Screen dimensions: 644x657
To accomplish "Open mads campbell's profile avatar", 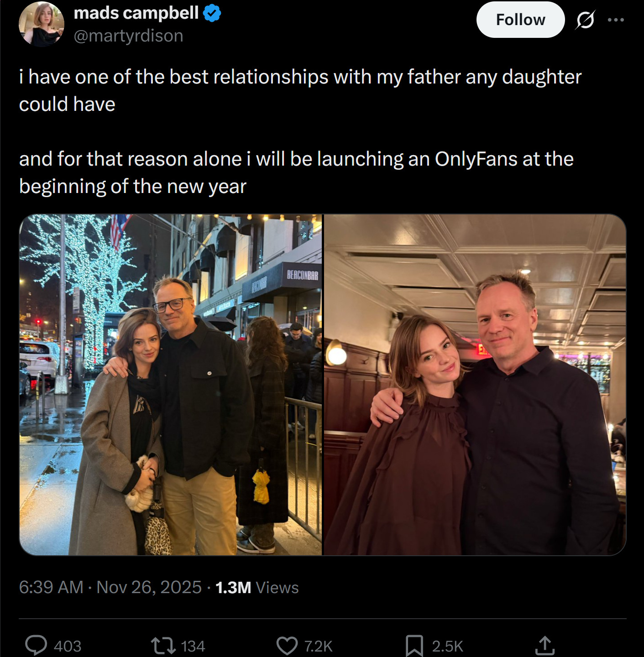I will click(41, 24).
